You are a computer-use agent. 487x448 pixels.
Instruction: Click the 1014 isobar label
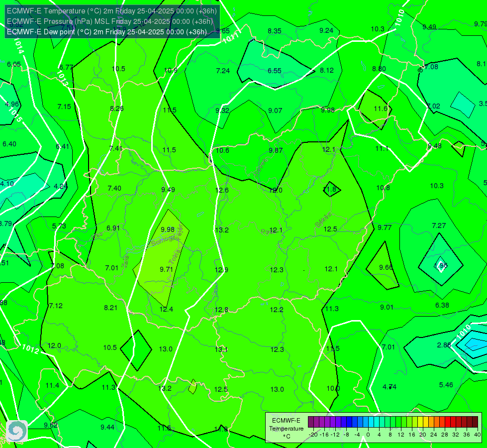point(18,47)
